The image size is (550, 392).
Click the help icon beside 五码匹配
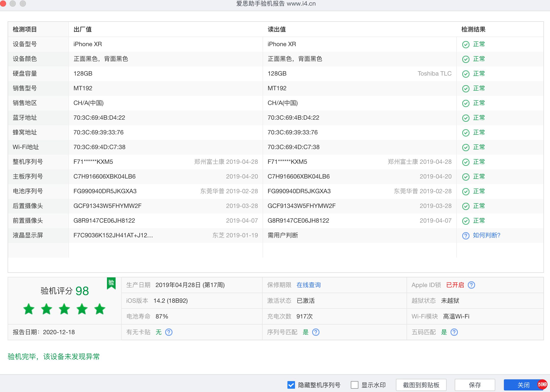click(x=454, y=332)
